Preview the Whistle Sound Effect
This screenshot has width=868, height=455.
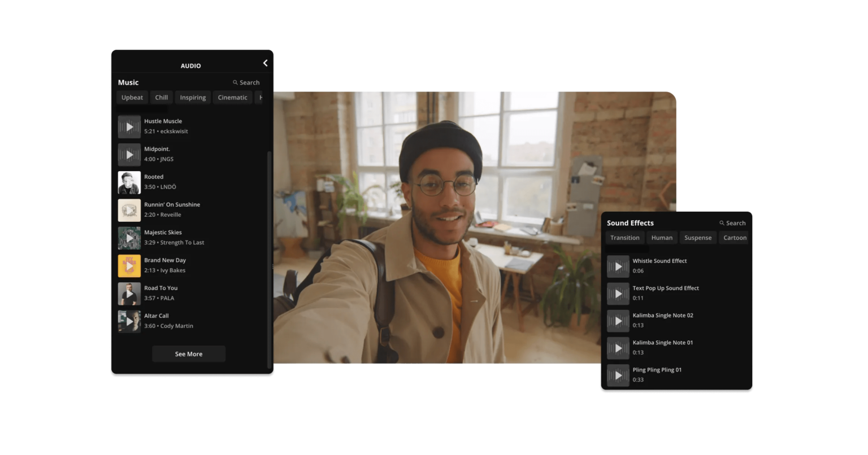[618, 266]
